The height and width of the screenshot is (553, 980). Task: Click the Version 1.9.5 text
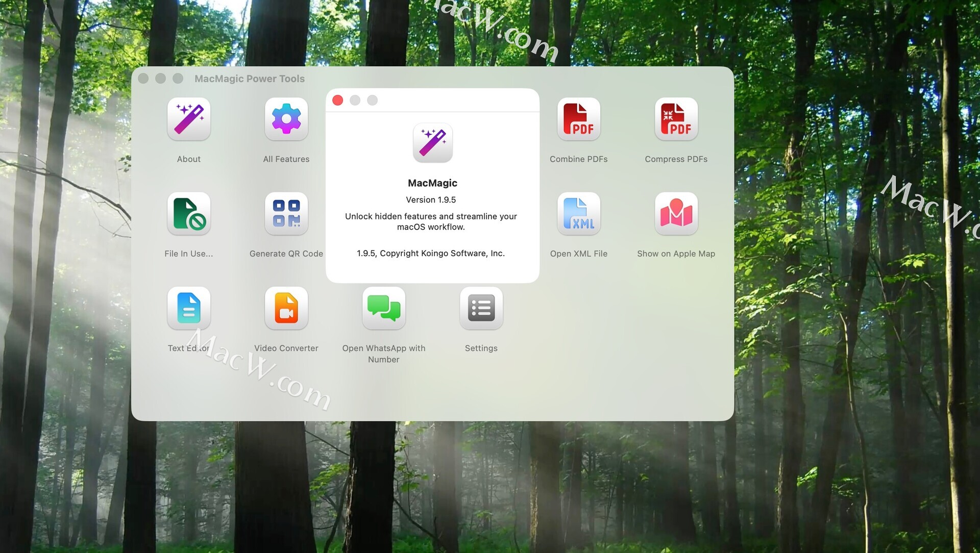tap(431, 200)
